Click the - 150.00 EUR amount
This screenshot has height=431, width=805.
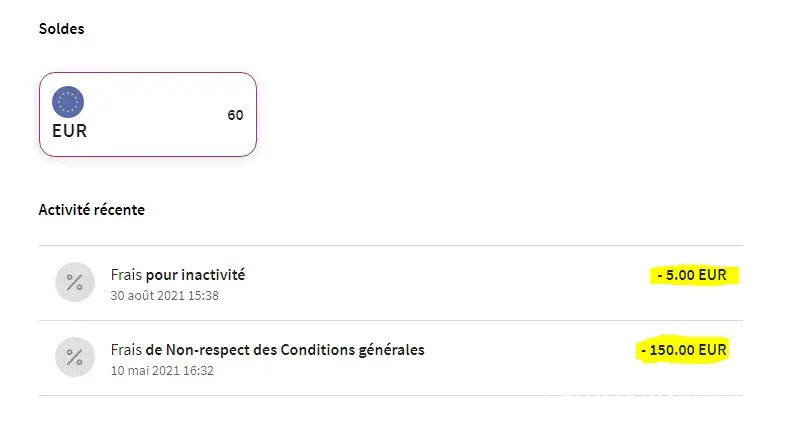686,350
